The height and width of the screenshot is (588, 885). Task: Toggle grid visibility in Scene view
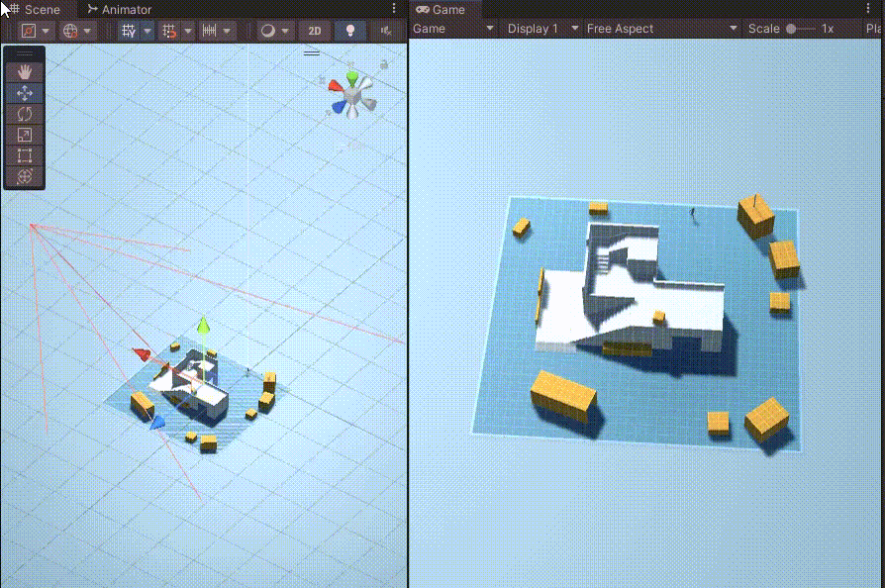pos(129,31)
